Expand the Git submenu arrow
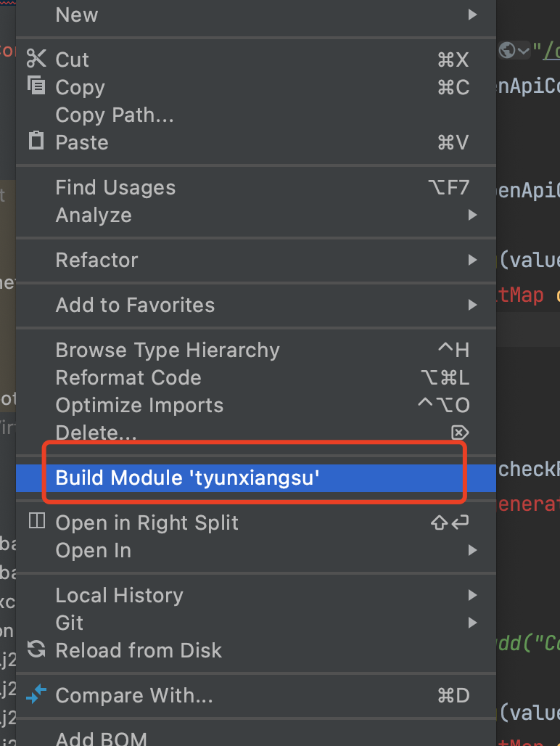This screenshot has width=560, height=746. click(x=472, y=623)
